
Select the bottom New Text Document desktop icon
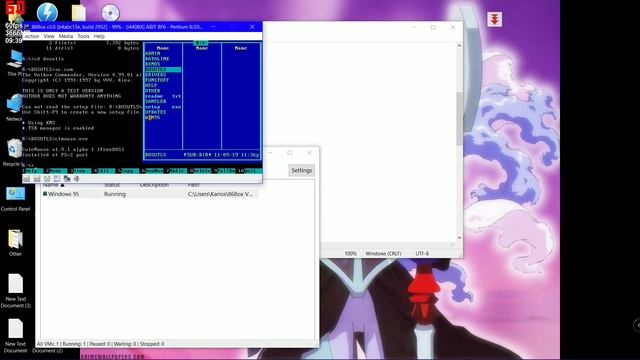pyautogui.click(x=16, y=336)
